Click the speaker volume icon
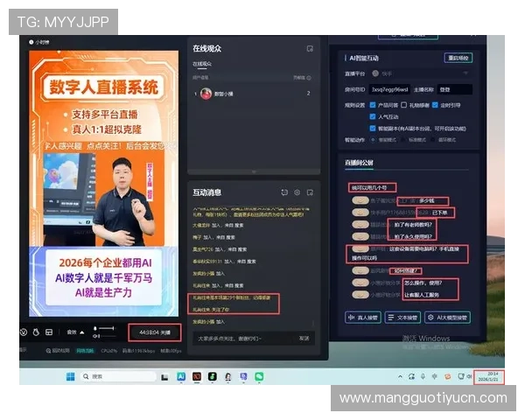Screen dimensions: 525x420 click(x=95, y=336)
